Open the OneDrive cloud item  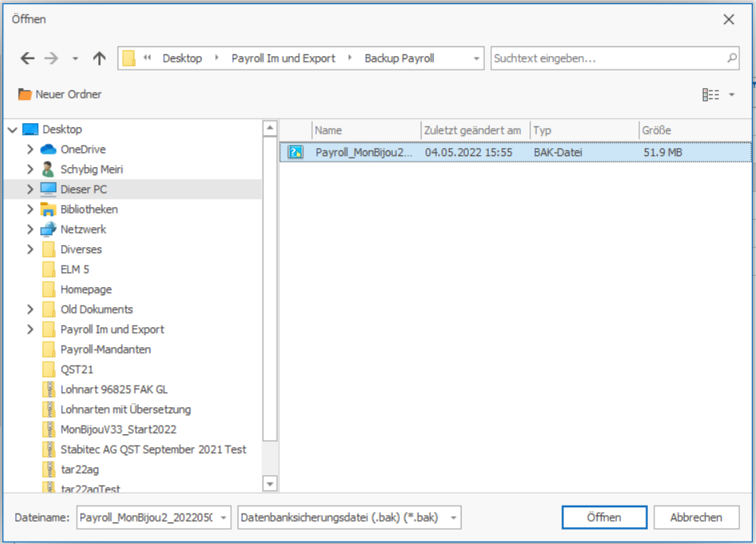tap(82, 150)
